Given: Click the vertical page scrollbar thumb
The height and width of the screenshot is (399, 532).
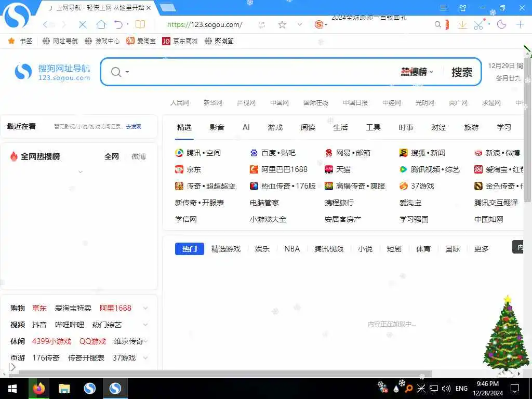Looking at the screenshot, I should pos(528,129).
